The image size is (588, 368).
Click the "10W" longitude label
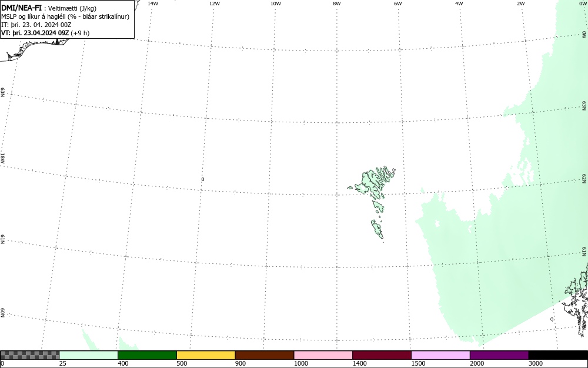276,4
